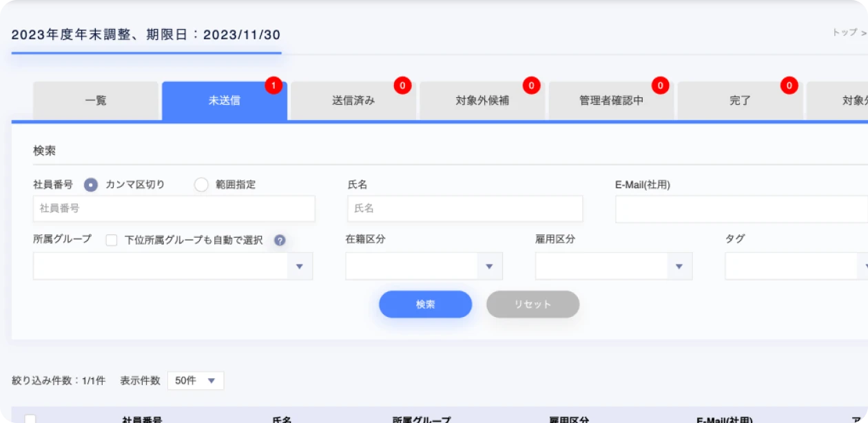Switch to the 完了 tab
Screen dimensions: 868x423
[x=740, y=101]
